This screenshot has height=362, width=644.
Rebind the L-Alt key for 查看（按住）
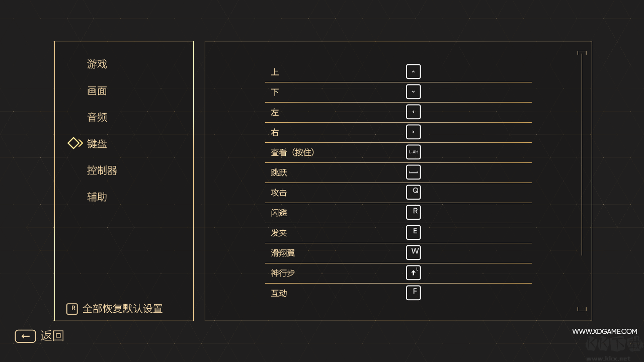point(413,152)
